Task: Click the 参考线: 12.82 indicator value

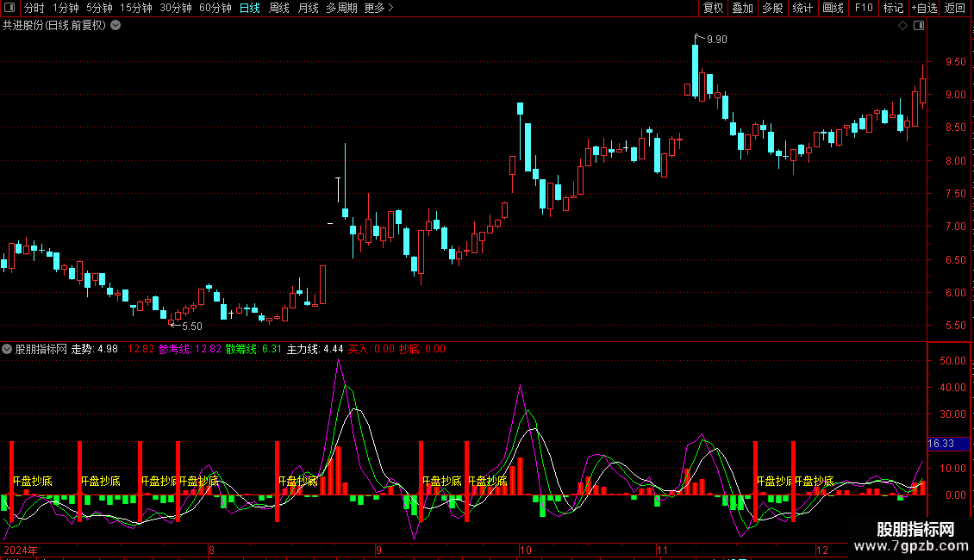Action: click(x=190, y=349)
